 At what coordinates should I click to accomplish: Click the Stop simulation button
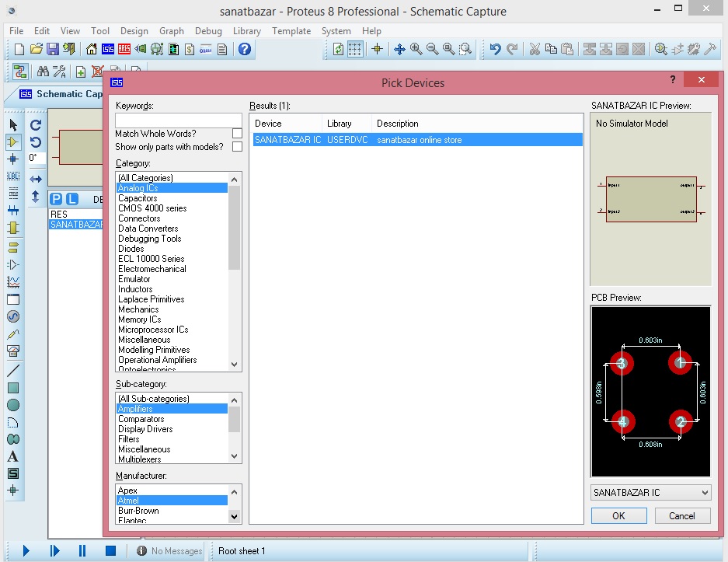coord(110,551)
